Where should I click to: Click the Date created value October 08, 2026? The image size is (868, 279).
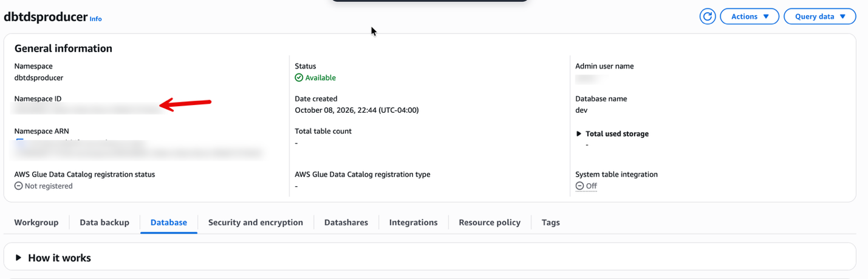357,110
